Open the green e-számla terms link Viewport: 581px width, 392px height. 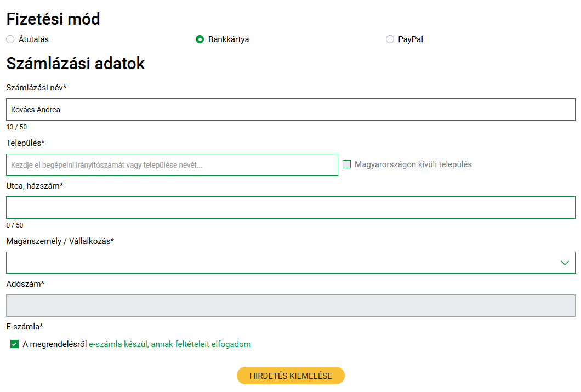(170, 344)
